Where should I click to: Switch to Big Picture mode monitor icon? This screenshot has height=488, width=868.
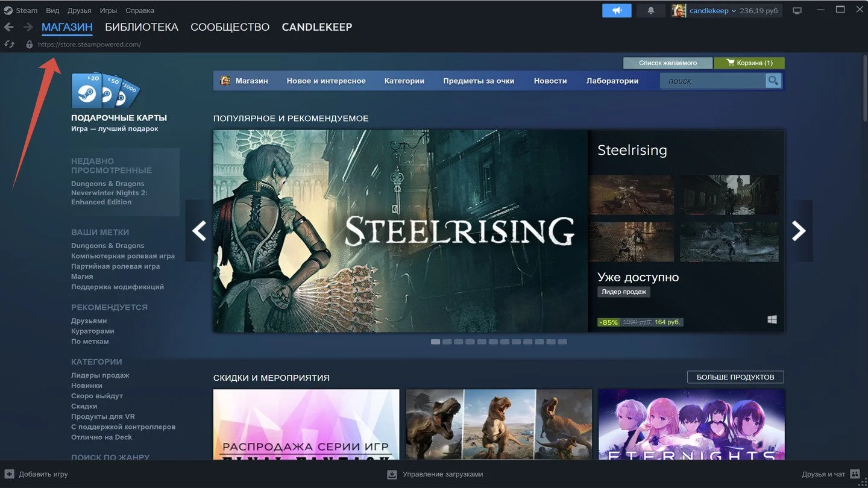797,11
